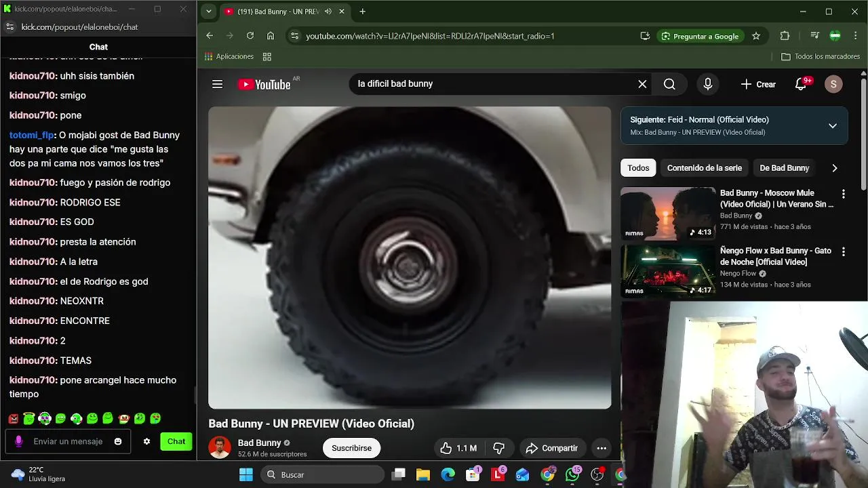Image resolution: width=868 pixels, height=488 pixels.
Task: Click the purple icon in the chat box
Action: click(x=18, y=441)
